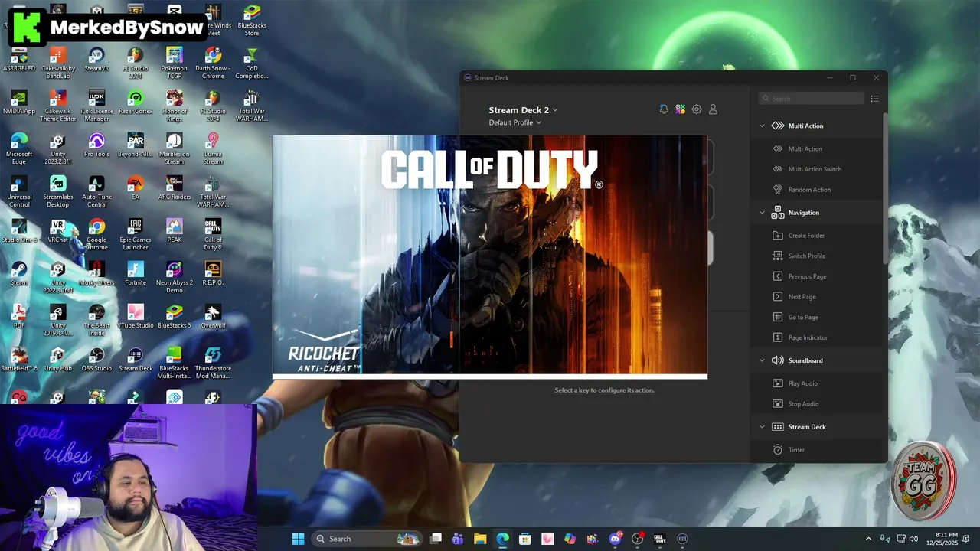This screenshot has height=551, width=980.
Task: Open the Pro Tools desktop icon
Action: point(96,145)
